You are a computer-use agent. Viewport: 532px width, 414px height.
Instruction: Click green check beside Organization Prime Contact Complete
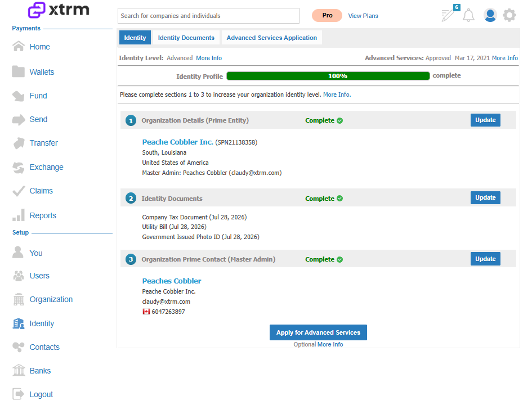point(339,259)
